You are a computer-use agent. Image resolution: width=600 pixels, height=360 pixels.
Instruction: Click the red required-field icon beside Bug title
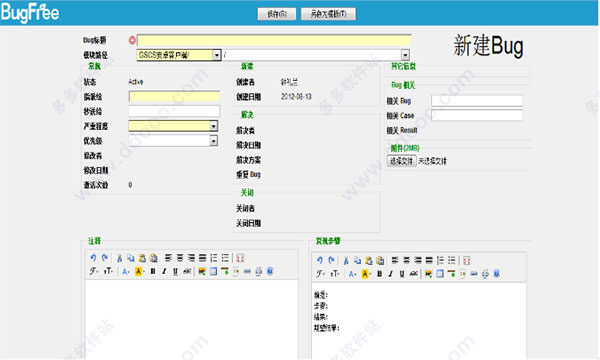[x=132, y=40]
